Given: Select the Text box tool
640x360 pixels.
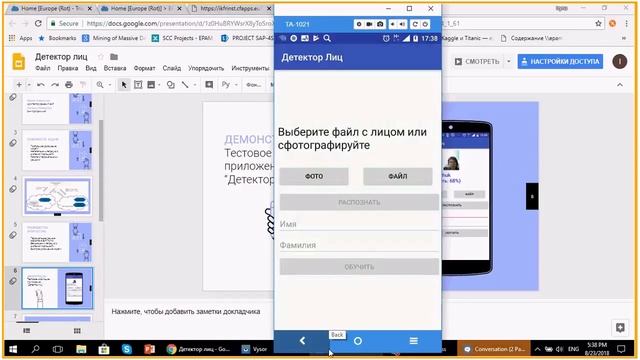Looking at the screenshot, I should coord(138,84).
